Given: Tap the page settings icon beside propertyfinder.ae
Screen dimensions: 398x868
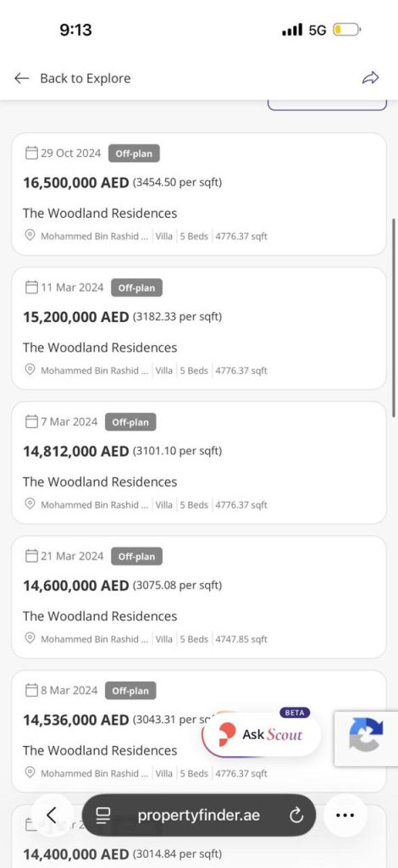Looking at the screenshot, I should (102, 815).
